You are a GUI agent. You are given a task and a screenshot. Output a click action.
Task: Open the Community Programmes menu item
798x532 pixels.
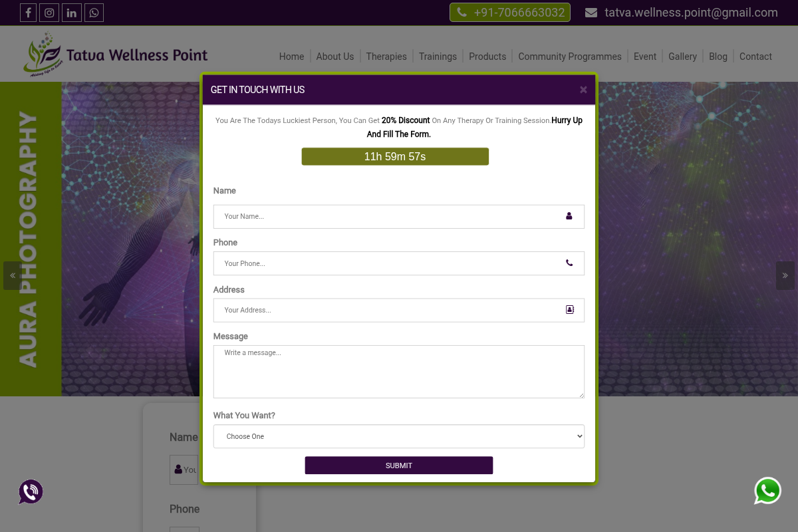point(569,57)
